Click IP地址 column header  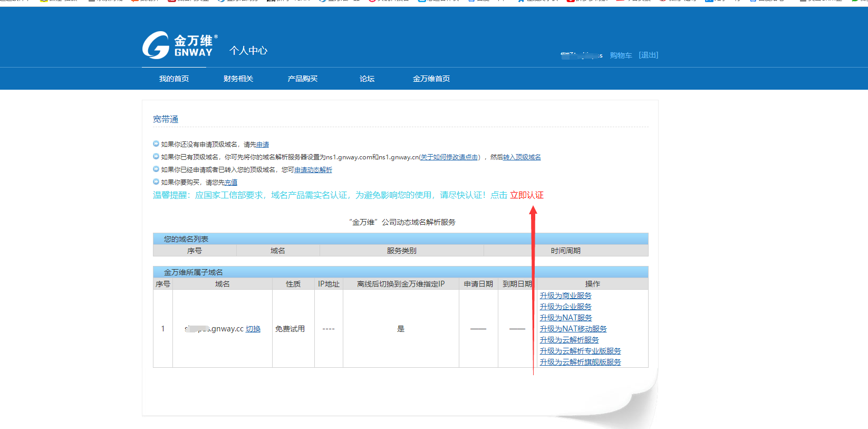point(329,284)
